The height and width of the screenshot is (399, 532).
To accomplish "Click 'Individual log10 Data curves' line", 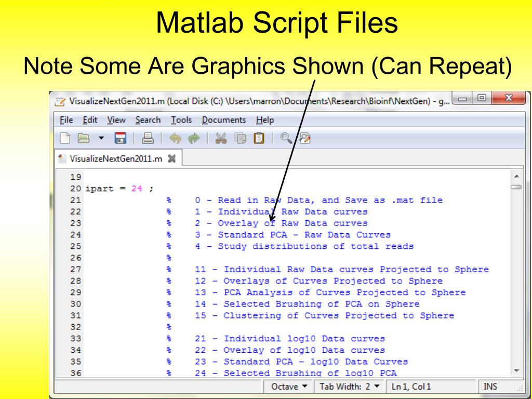I will pyautogui.click(x=290, y=339).
